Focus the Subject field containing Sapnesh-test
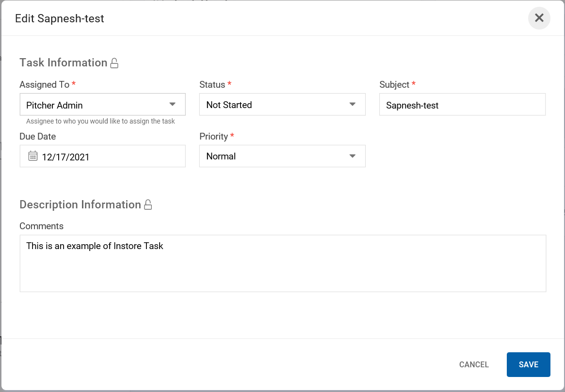Image resolution: width=565 pixels, height=392 pixels. (x=462, y=105)
